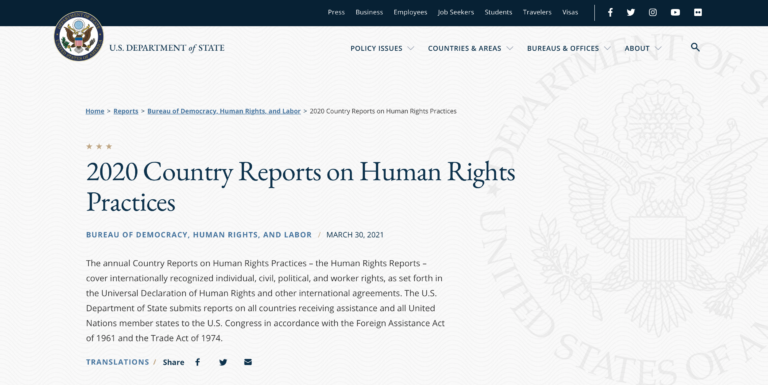This screenshot has height=385, width=768.
Task: Select the Job Seekers menu item
Action: tap(456, 12)
